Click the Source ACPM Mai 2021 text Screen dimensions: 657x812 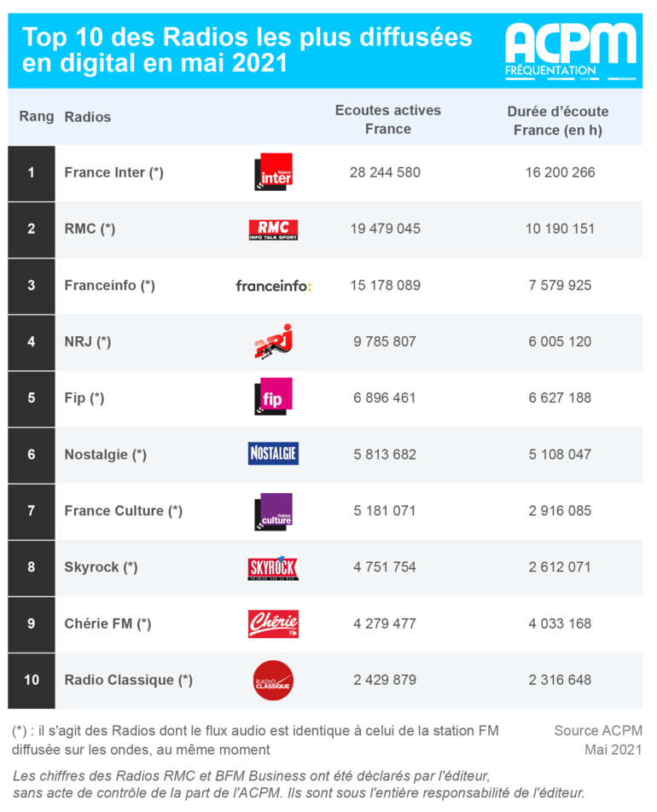point(598,739)
